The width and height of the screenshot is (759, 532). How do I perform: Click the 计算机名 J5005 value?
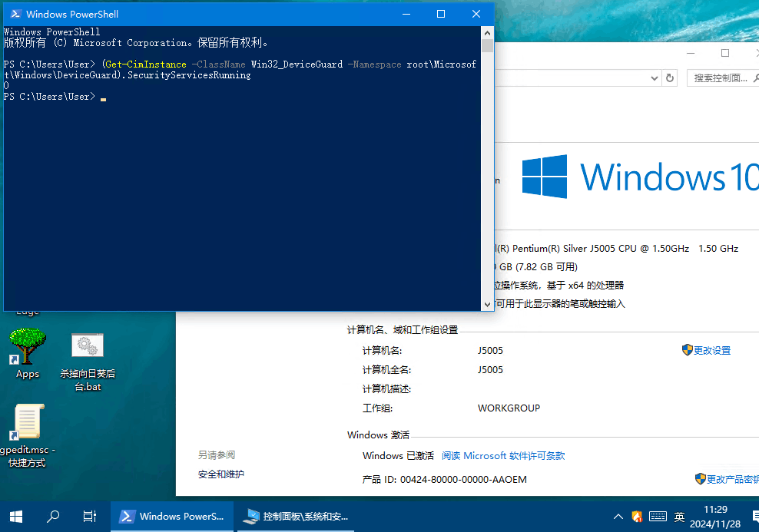point(490,350)
